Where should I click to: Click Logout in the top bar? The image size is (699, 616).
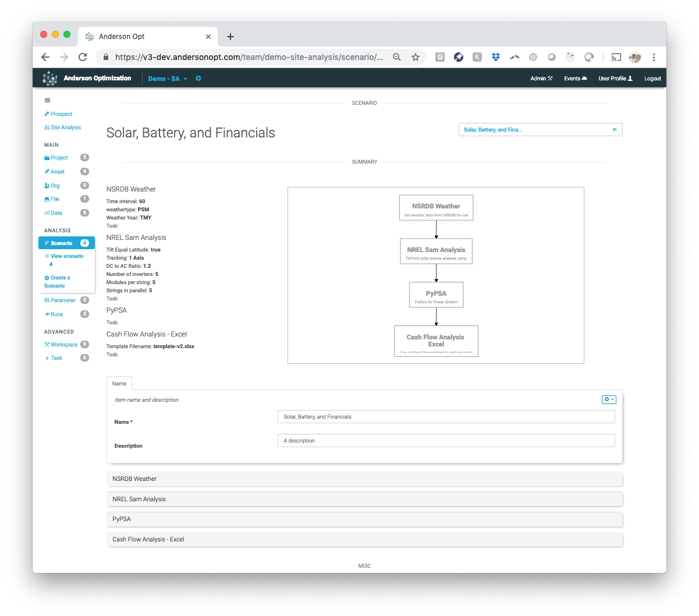pyautogui.click(x=652, y=79)
